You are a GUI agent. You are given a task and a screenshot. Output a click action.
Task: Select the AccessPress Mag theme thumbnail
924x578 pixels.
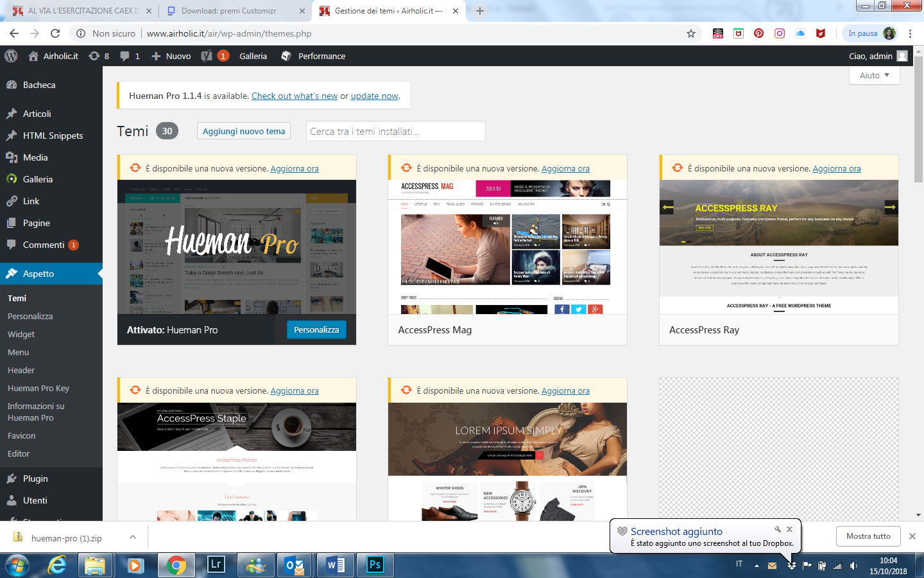[x=507, y=247]
